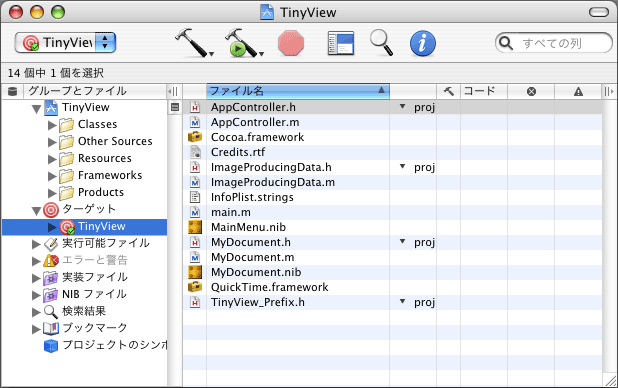
Task: Click the Build and Go hammer icon
Action: 243,42
